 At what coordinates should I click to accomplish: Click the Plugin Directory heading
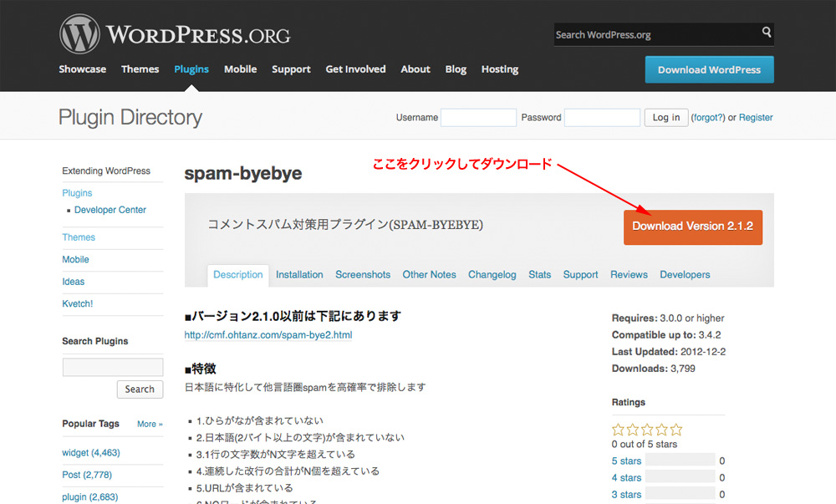[x=130, y=117]
